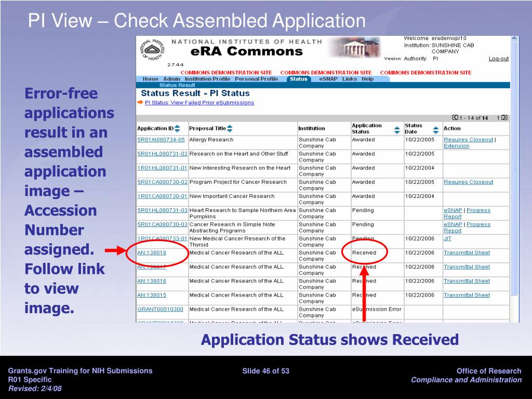The height and width of the screenshot is (399, 532).
Task: Click the JIT link for Thyroid research
Action: (x=447, y=238)
